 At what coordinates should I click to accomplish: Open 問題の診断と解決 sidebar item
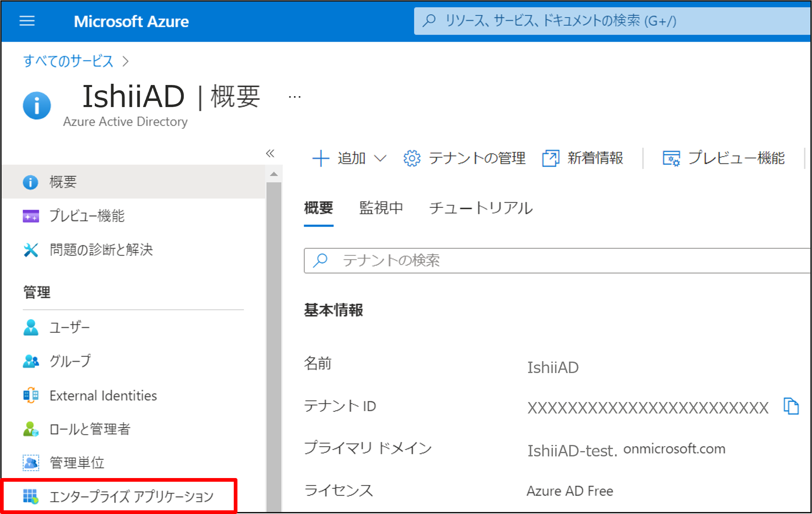coord(101,250)
